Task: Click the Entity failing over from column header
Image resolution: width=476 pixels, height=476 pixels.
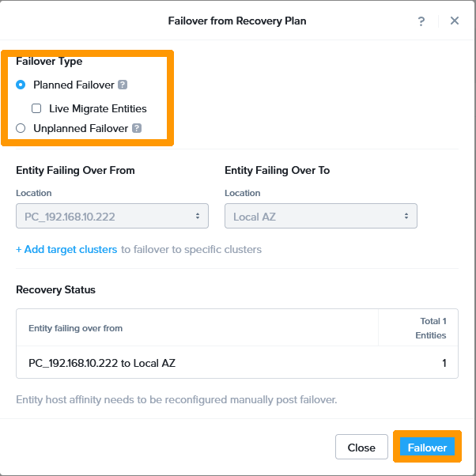Action: [76, 328]
